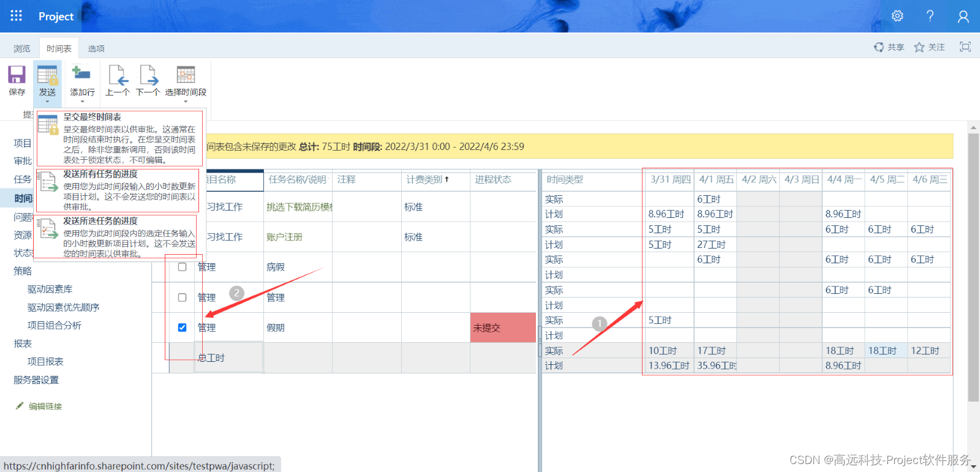Select the 17工时 total actual cell
This screenshot has width=980, height=472.
click(x=715, y=351)
